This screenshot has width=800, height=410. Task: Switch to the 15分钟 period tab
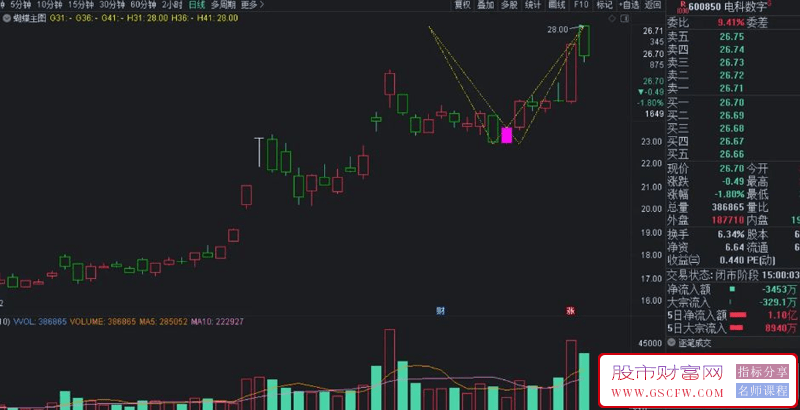pyautogui.click(x=81, y=5)
